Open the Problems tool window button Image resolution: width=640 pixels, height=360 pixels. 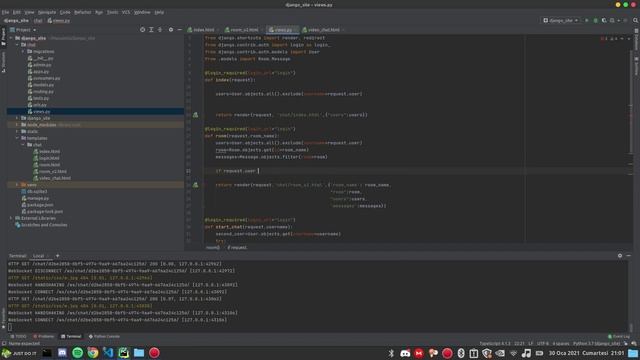click(43, 336)
